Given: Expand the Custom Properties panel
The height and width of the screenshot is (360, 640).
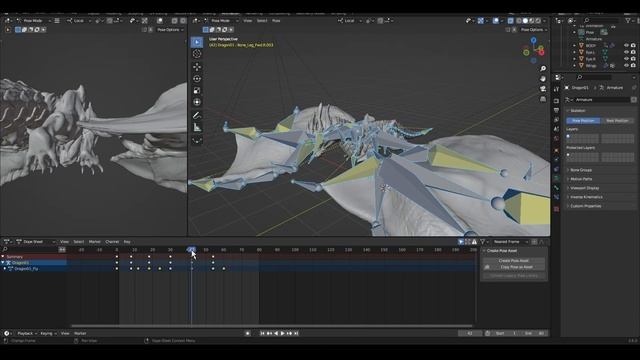Looking at the screenshot, I should (x=585, y=206).
